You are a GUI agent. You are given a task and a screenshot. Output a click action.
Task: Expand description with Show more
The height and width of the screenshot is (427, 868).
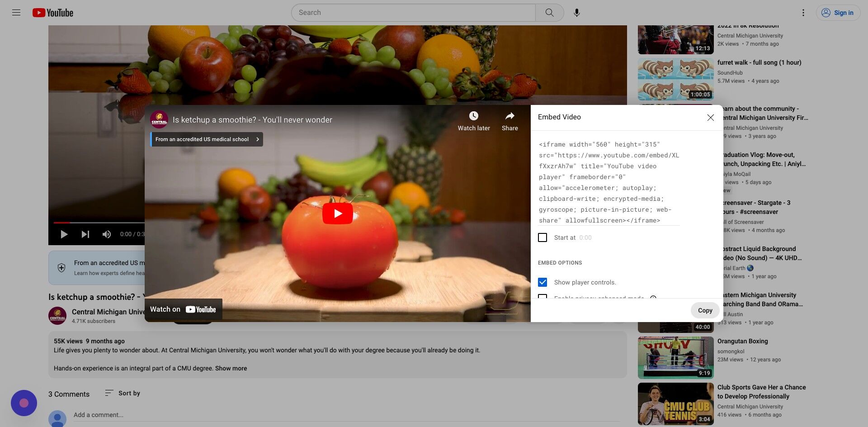231,368
